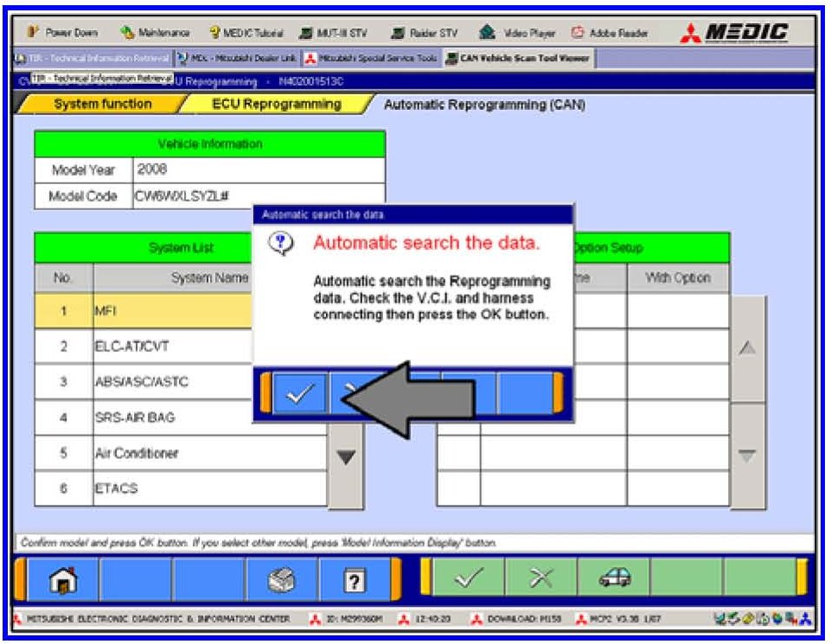The height and width of the screenshot is (644, 831).
Task: Click the OK checkmark in the dialog
Action: pos(300,395)
